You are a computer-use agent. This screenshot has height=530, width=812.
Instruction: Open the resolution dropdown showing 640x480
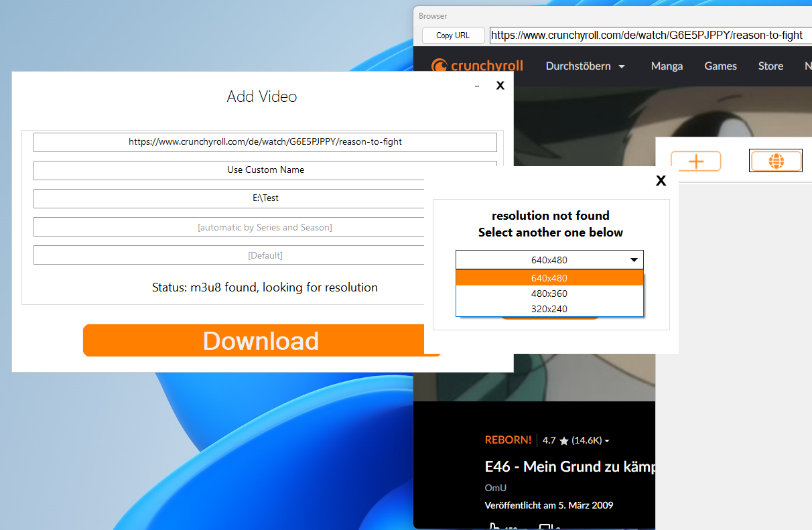(549, 259)
